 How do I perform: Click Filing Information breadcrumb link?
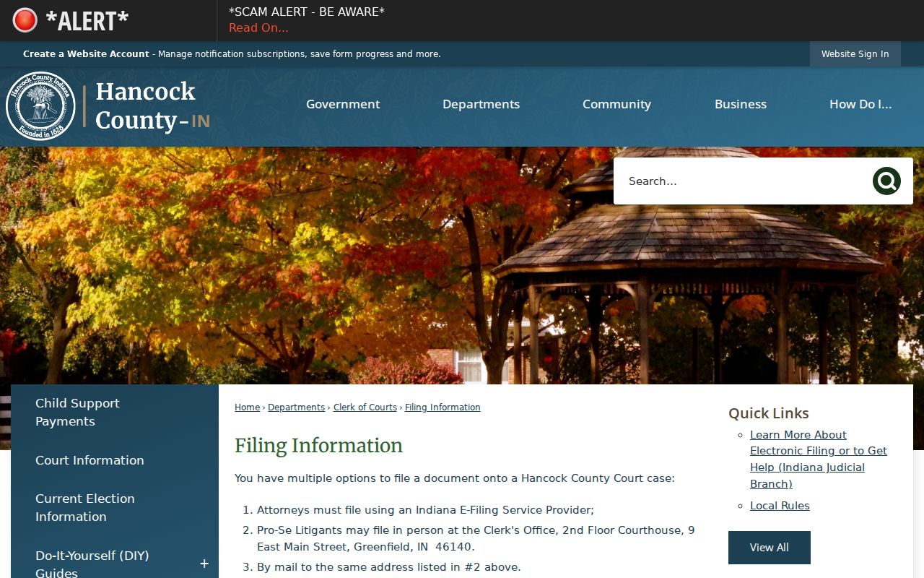click(x=443, y=407)
